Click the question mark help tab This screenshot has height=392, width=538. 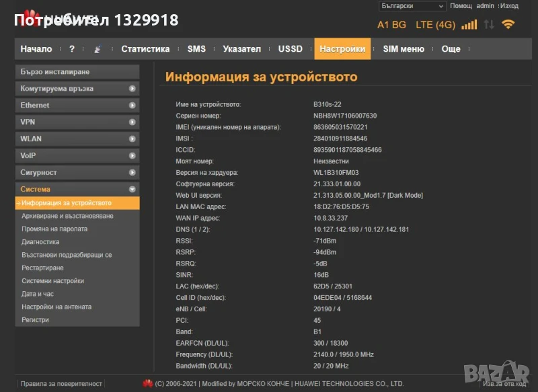pos(72,49)
